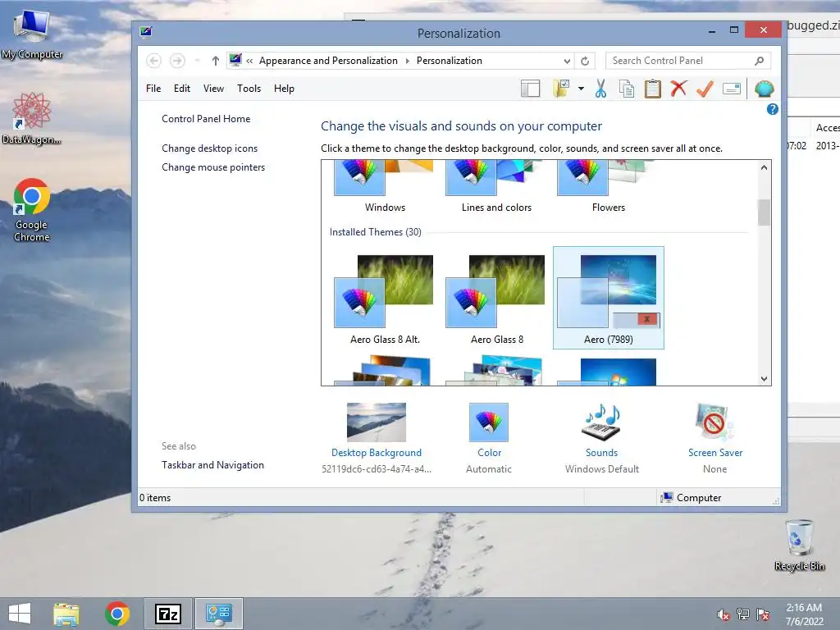Click the Personalization breadcrumb segment

point(449,61)
